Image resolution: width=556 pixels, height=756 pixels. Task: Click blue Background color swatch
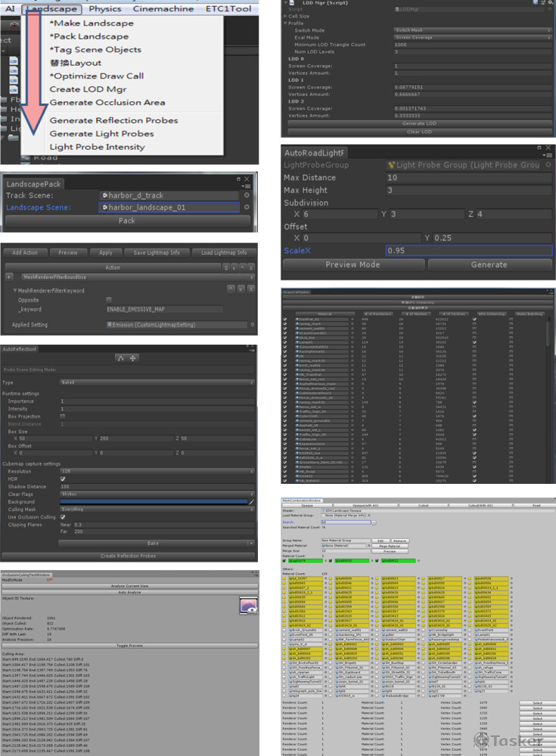pyautogui.click(x=154, y=502)
